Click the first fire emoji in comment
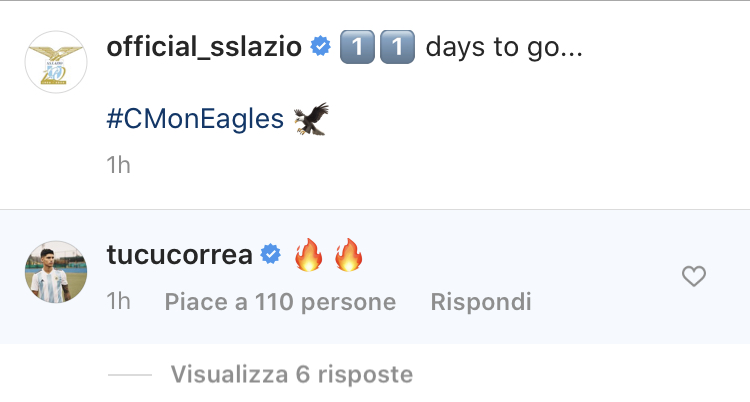The height and width of the screenshot is (402, 750). tap(309, 255)
